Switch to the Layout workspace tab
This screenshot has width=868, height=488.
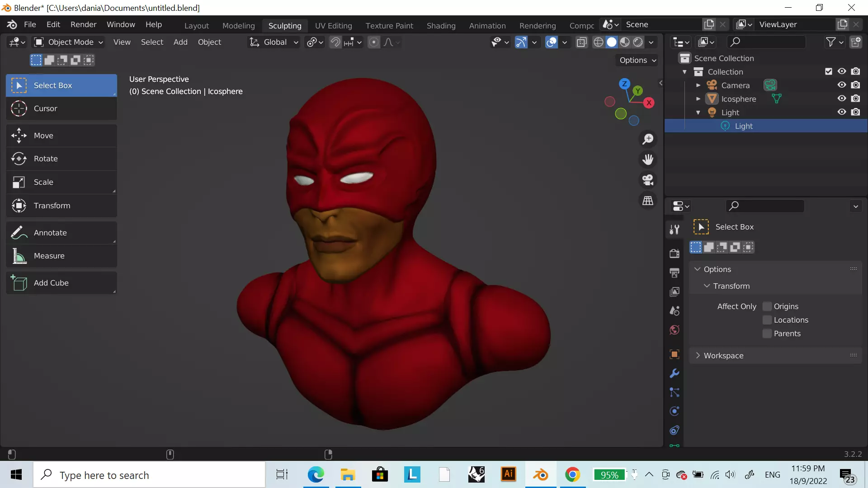tap(197, 26)
